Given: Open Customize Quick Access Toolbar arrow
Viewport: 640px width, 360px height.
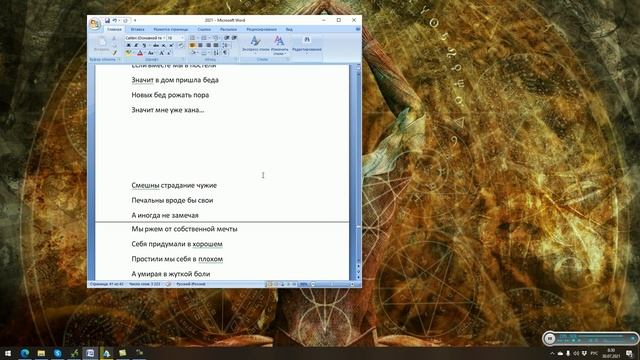Looking at the screenshot, I should pyautogui.click(x=135, y=20).
